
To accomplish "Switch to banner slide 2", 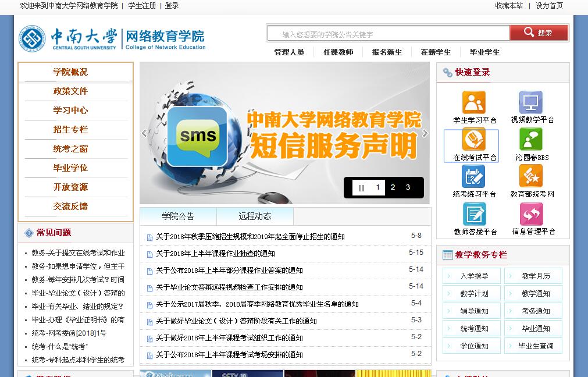I will (393, 187).
